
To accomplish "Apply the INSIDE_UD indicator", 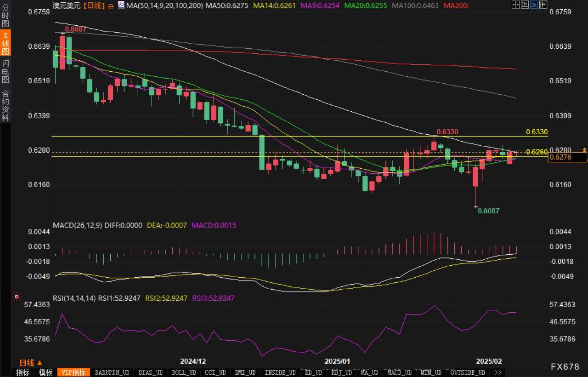I will click(281, 372).
